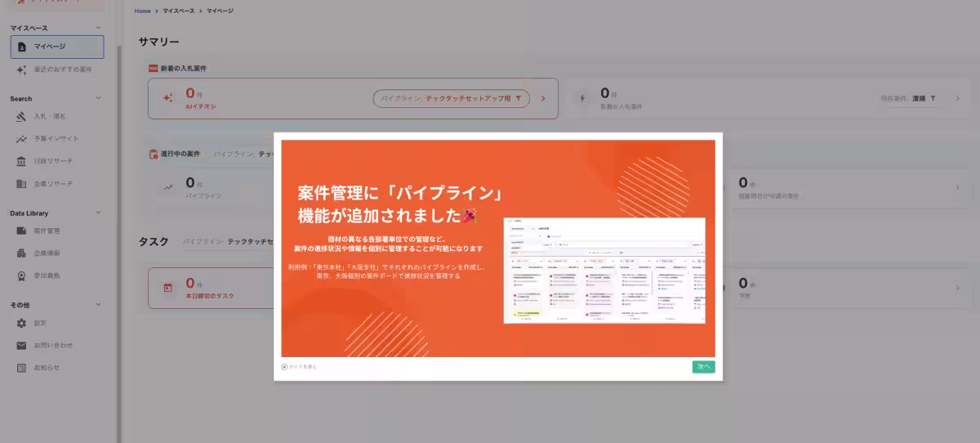The image size is (980, 443).
Task: Click the サマリー heading
Action: point(158,42)
